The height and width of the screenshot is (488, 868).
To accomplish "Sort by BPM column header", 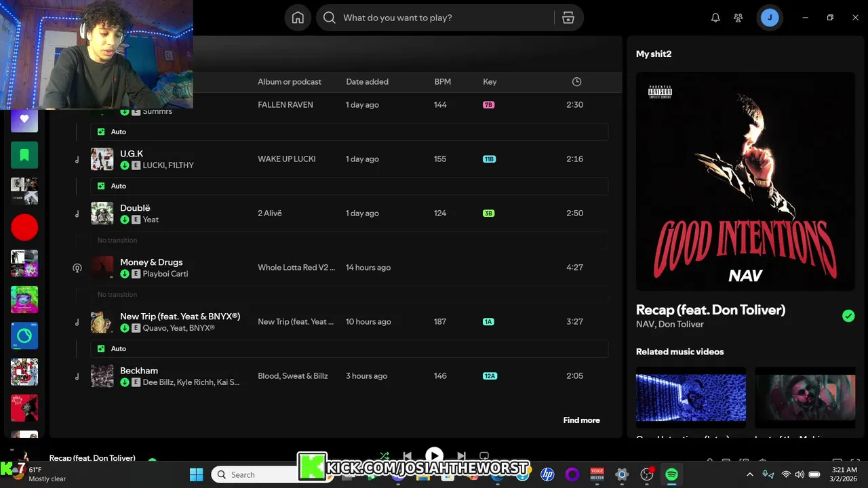I will click(x=442, y=81).
